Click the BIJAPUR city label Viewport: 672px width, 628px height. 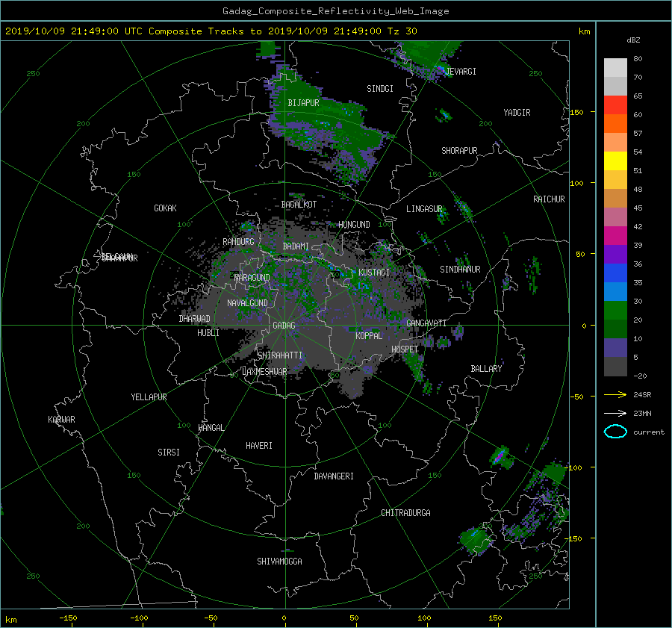tap(303, 103)
